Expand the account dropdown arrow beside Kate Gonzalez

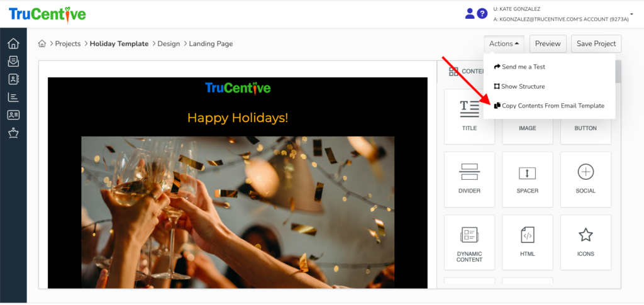[x=631, y=13]
